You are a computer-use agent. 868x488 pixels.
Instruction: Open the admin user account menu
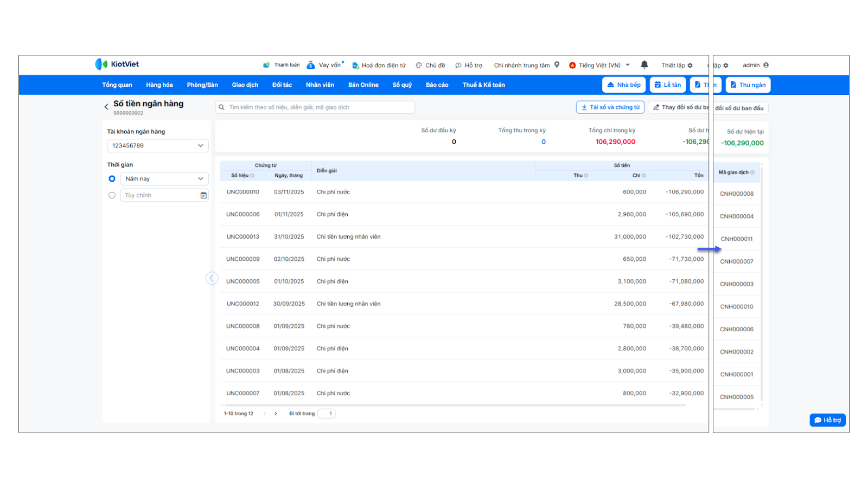(x=756, y=65)
